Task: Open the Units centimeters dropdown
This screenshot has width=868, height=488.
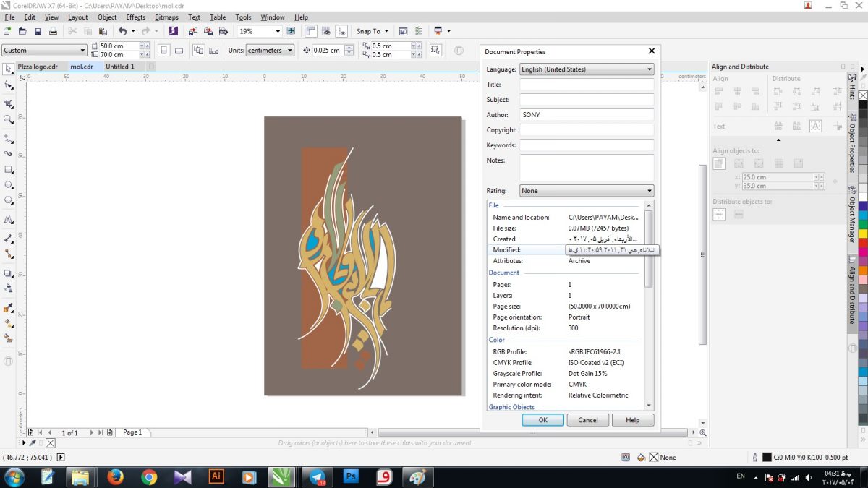Action: pos(270,51)
